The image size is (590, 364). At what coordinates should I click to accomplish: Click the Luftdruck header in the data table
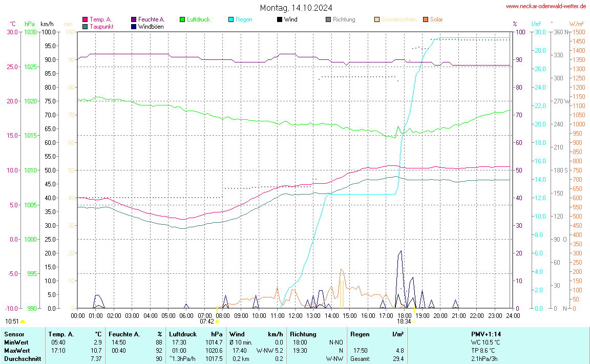[x=183, y=334]
